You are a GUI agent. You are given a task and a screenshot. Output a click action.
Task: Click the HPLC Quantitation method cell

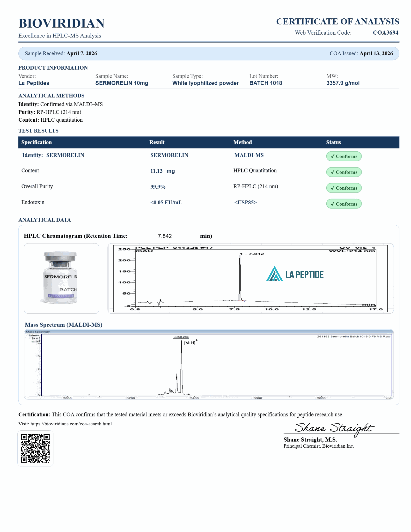[x=255, y=170]
